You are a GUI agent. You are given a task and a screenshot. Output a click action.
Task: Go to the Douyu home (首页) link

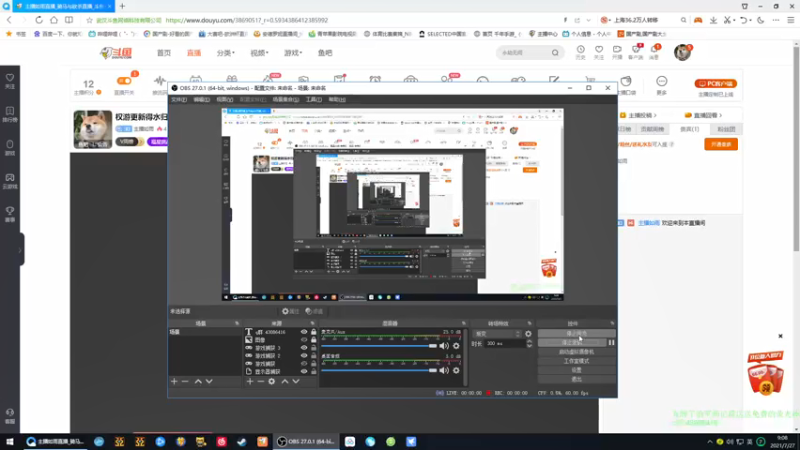pos(164,53)
